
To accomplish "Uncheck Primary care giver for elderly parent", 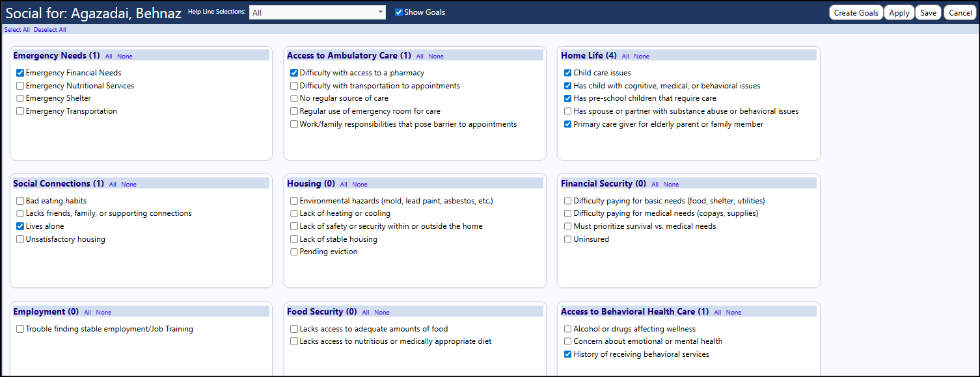I will point(568,124).
